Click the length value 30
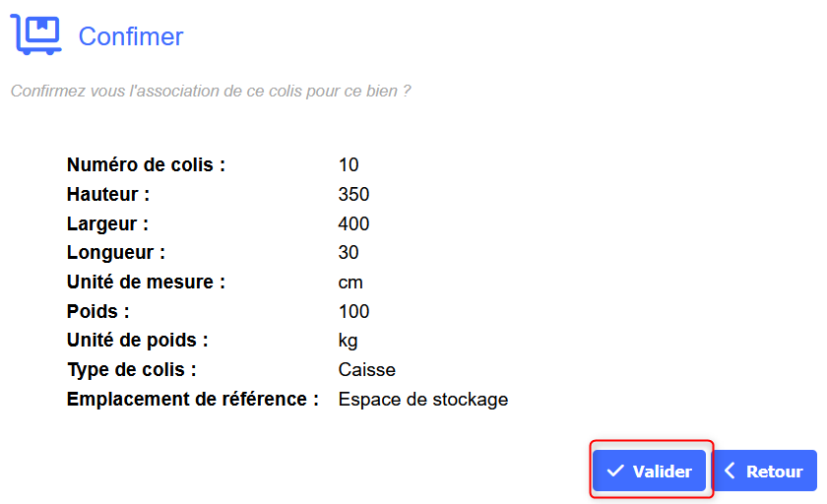 pyautogui.click(x=349, y=253)
